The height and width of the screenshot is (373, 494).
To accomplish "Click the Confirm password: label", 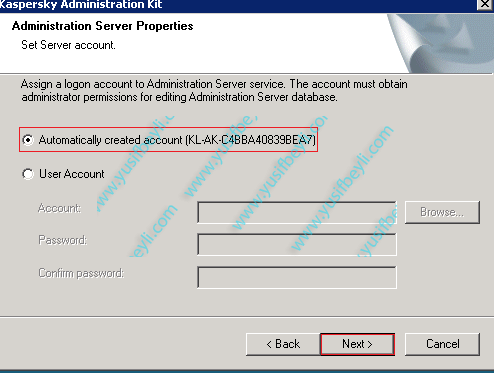I will [81, 273].
